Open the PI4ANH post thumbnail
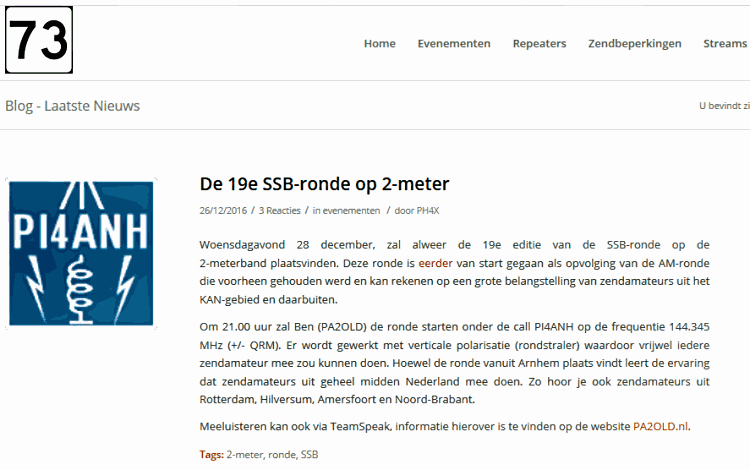 [81, 253]
